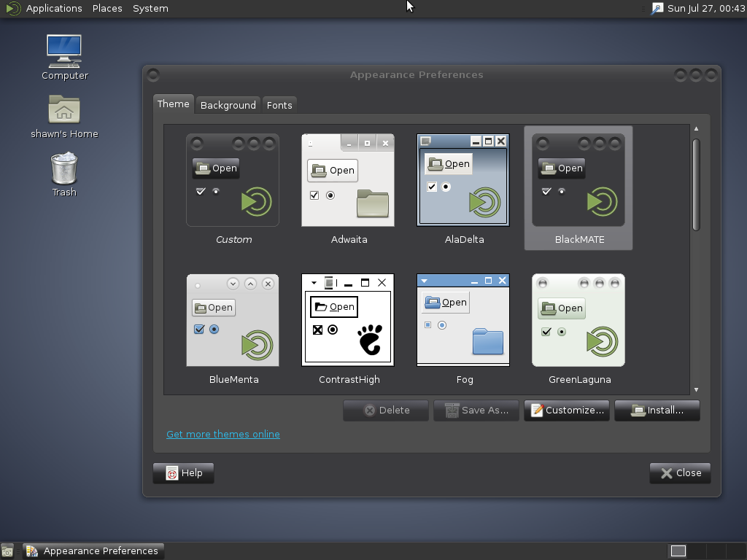This screenshot has height=560, width=747.
Task: Click shawn's Home folder icon
Action: tap(64, 109)
